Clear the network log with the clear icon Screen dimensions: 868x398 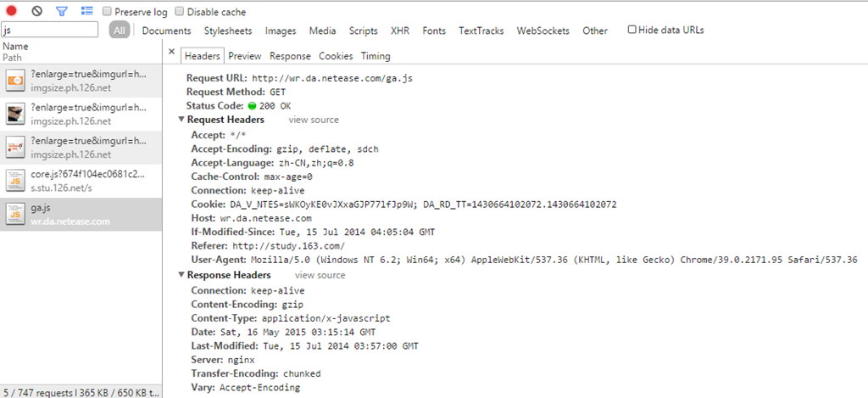point(36,12)
